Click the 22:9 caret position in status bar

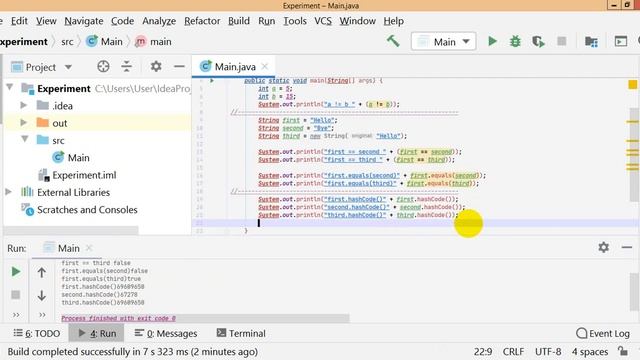tap(483, 351)
